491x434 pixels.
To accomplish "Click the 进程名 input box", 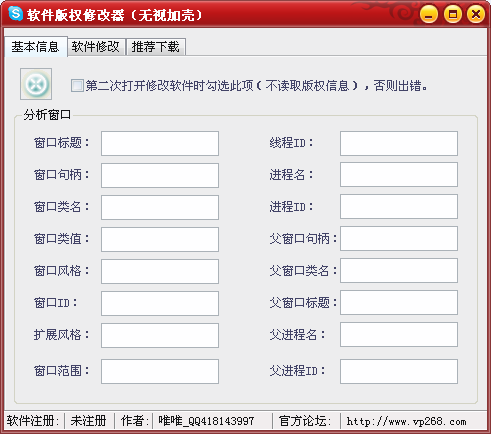I will click(399, 175).
